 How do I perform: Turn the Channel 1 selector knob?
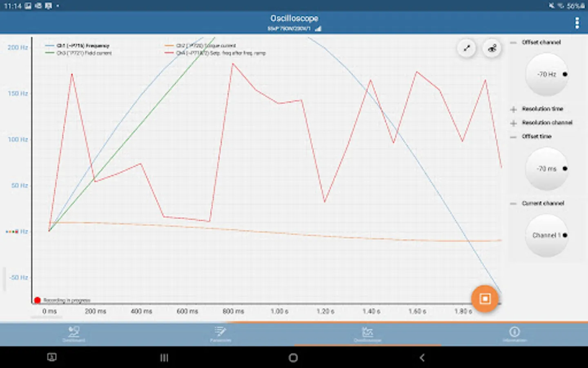(547, 236)
